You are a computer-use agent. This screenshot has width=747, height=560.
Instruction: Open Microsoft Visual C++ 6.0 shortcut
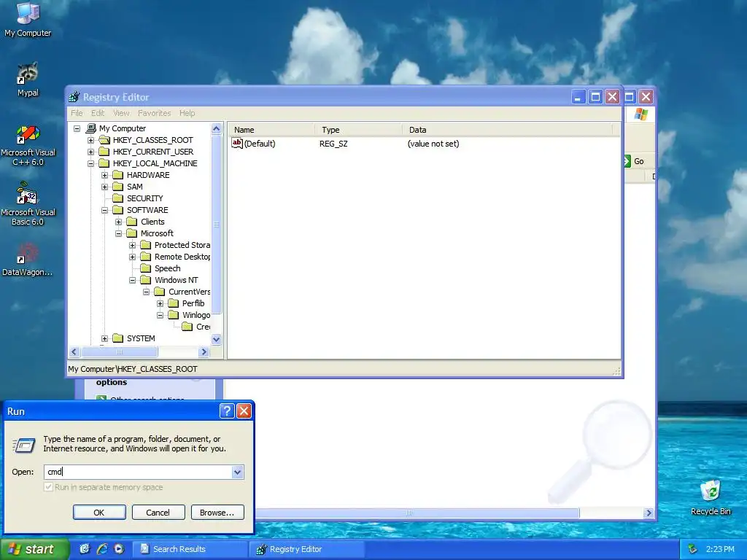[x=28, y=145]
